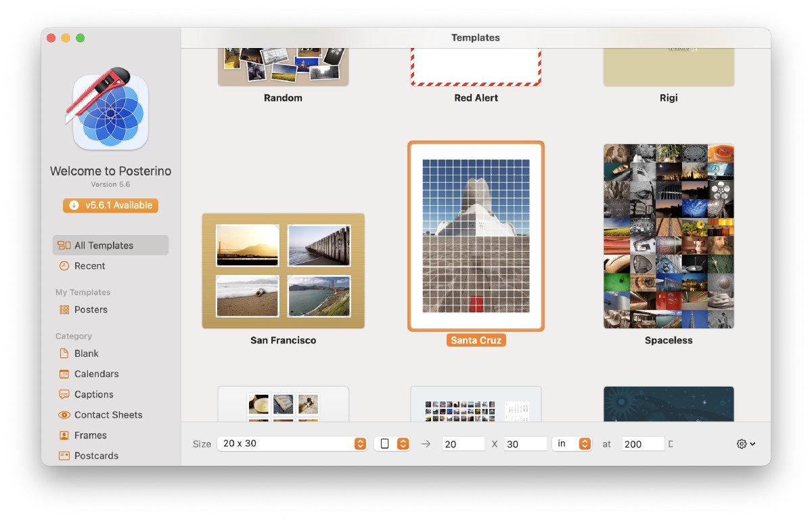Screen dimensions: 812x520
Task: Select the Captions speech bubble icon
Action: pyautogui.click(x=64, y=394)
